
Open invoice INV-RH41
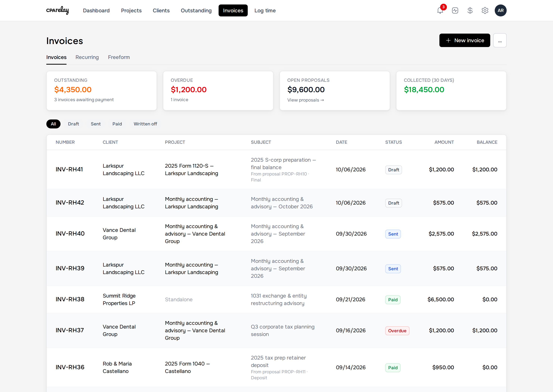coord(69,169)
